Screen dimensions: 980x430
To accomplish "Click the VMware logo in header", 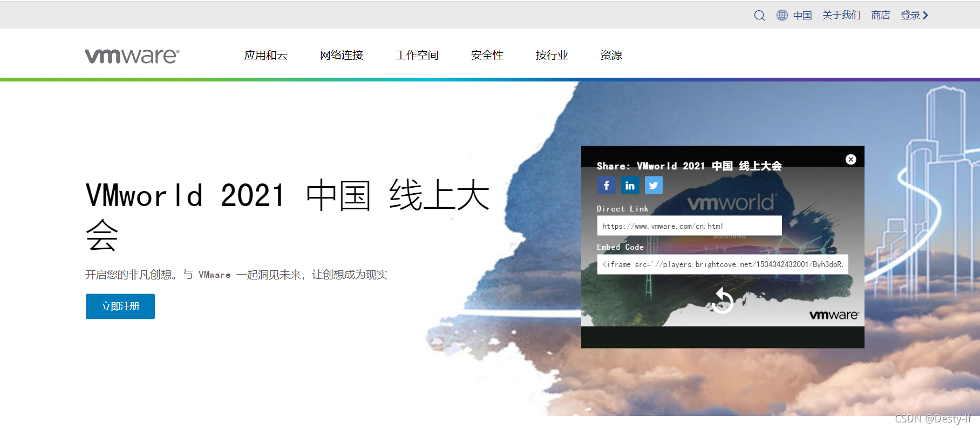I will pos(132,56).
